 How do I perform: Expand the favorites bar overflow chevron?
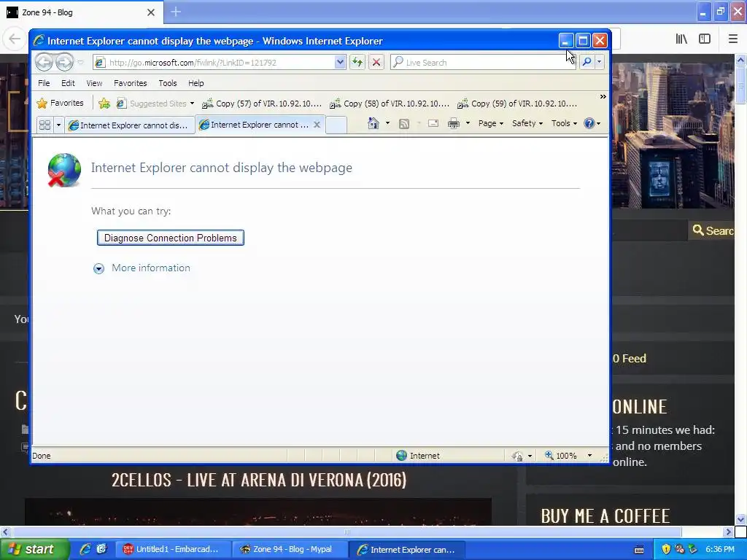coord(603,97)
